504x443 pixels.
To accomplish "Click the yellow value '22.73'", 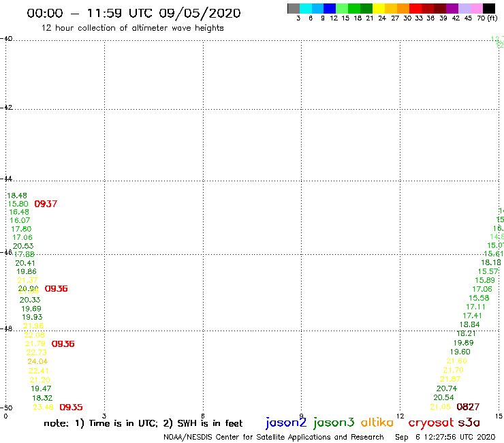I will tap(36, 352).
